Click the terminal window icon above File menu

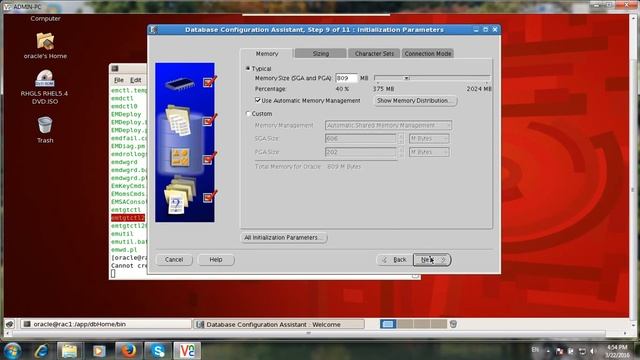click(115, 69)
